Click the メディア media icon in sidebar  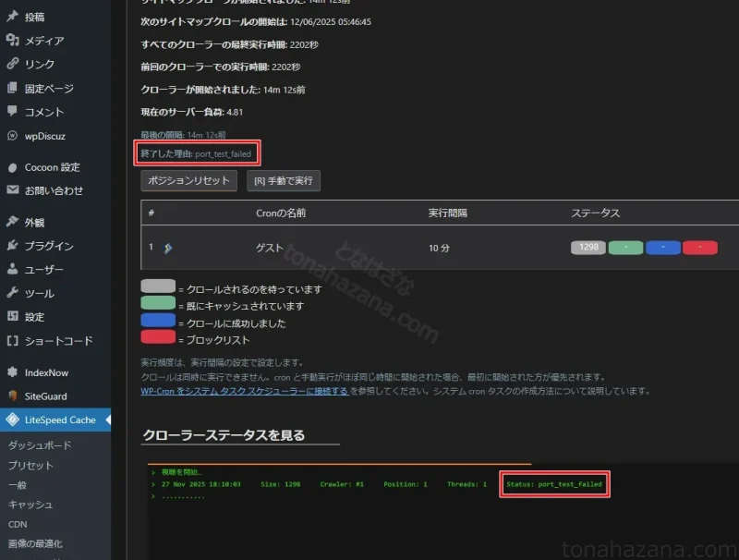point(12,41)
